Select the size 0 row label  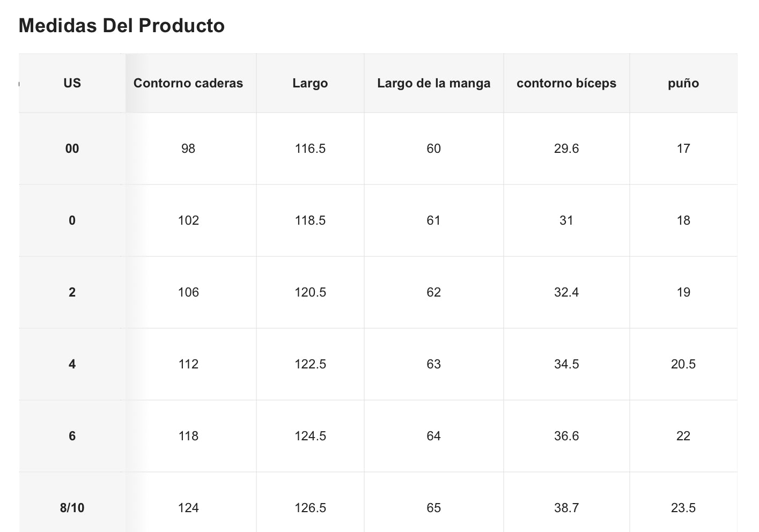click(72, 220)
